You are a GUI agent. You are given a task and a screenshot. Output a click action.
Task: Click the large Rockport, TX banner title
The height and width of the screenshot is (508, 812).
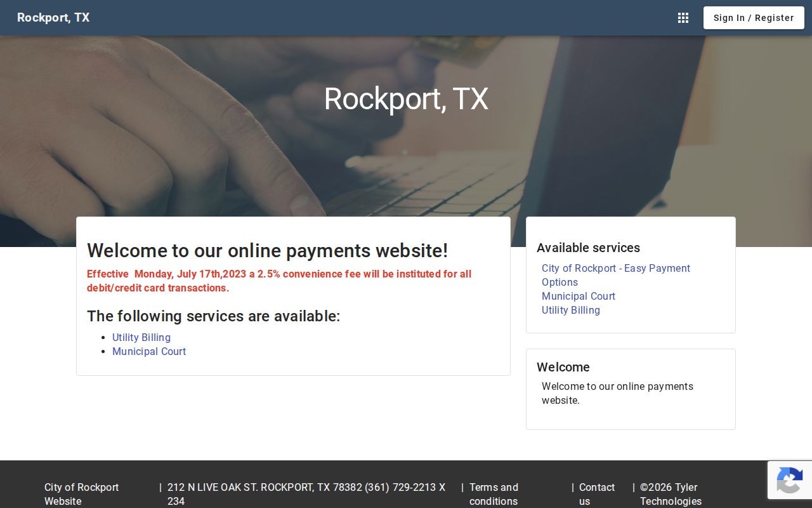[406, 98]
